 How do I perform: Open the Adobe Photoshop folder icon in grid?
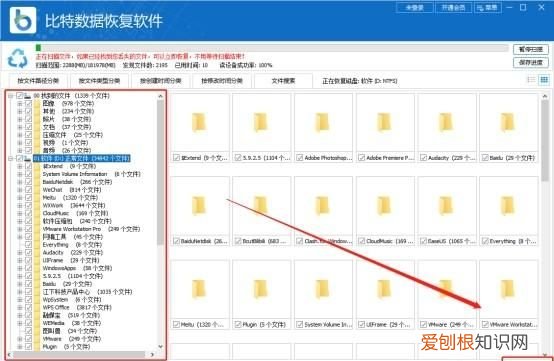pyautogui.click(x=322, y=122)
